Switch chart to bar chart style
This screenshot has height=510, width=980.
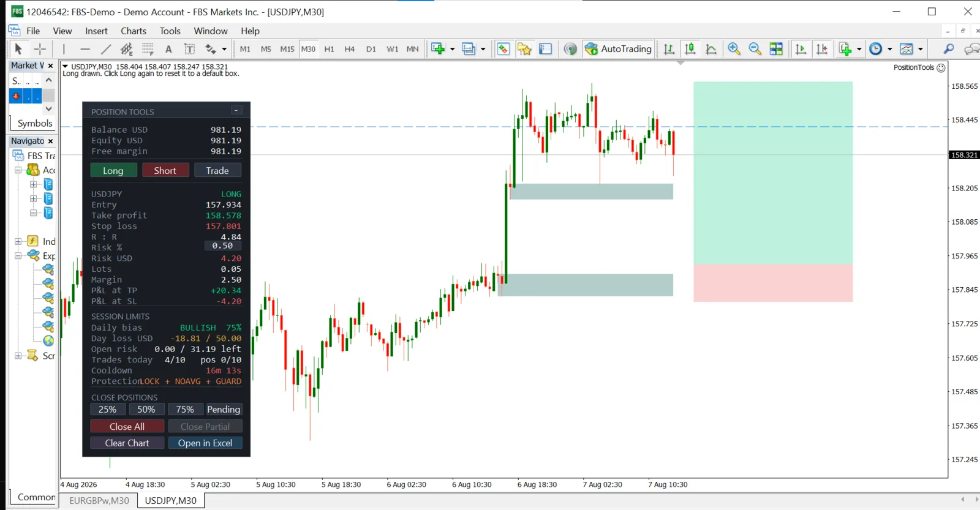click(669, 49)
